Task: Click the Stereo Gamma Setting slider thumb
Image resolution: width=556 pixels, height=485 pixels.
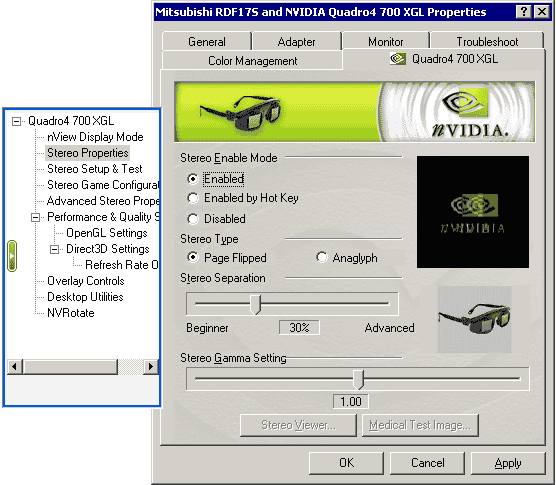Action: coord(358,379)
